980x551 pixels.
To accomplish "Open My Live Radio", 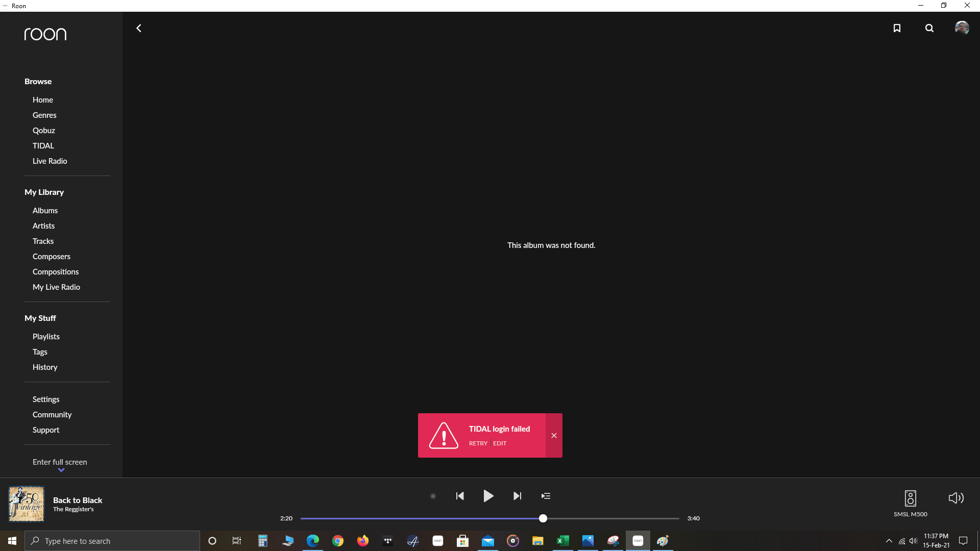I will [x=57, y=287].
